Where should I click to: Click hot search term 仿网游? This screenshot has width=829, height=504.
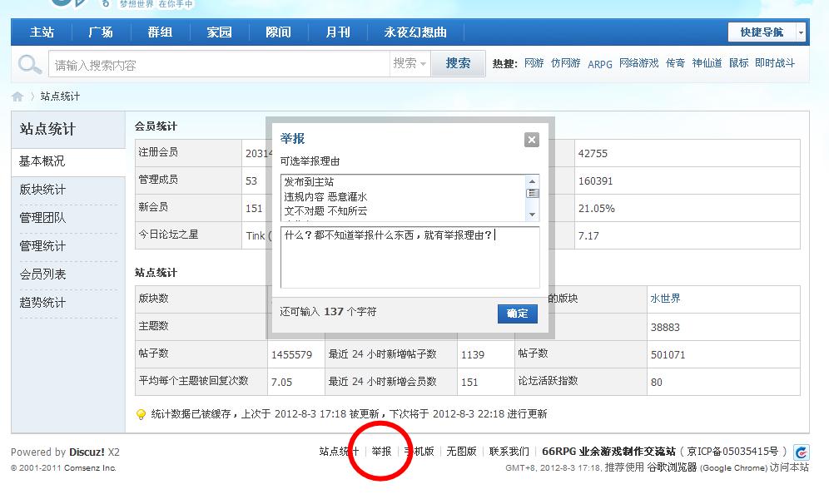coord(566,63)
